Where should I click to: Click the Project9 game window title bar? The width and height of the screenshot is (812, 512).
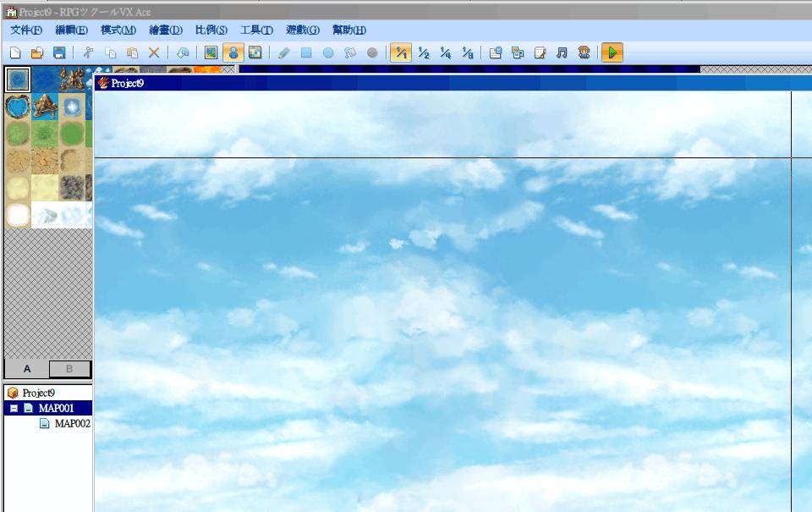(453, 83)
